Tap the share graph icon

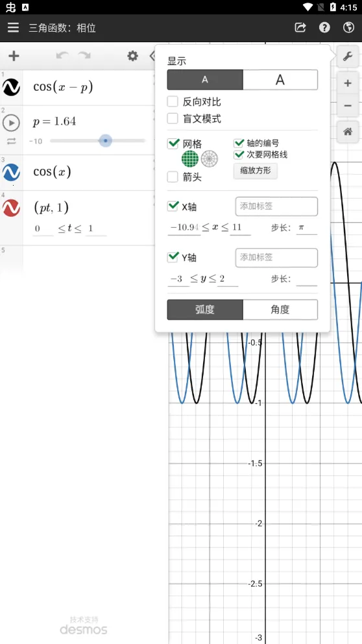[300, 27]
